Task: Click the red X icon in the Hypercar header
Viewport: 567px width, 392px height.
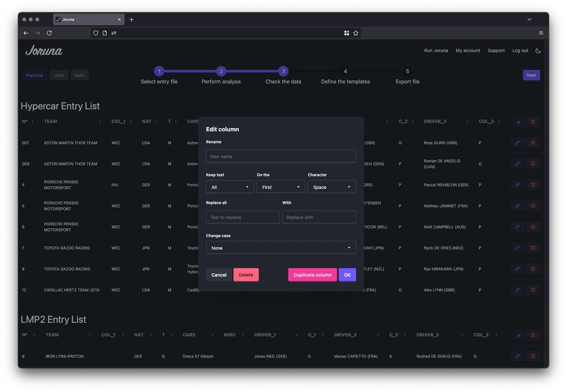Action: coord(533,121)
